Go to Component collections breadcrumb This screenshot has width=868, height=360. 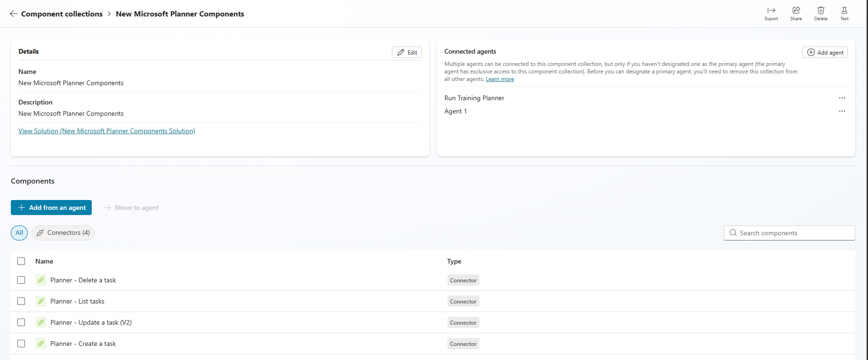click(62, 14)
